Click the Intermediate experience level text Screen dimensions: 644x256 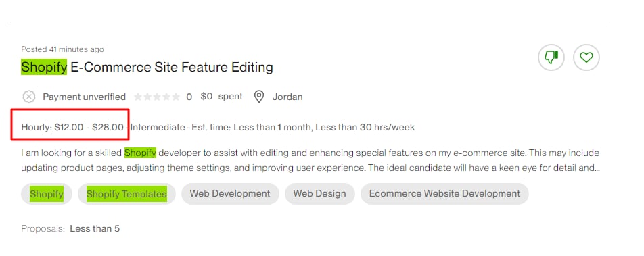point(158,127)
